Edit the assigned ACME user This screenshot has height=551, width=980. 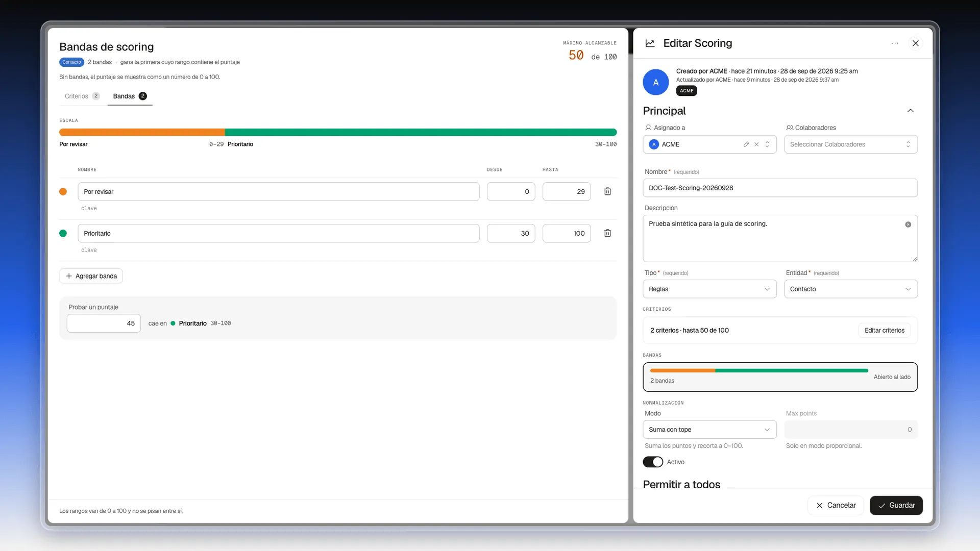click(x=746, y=144)
